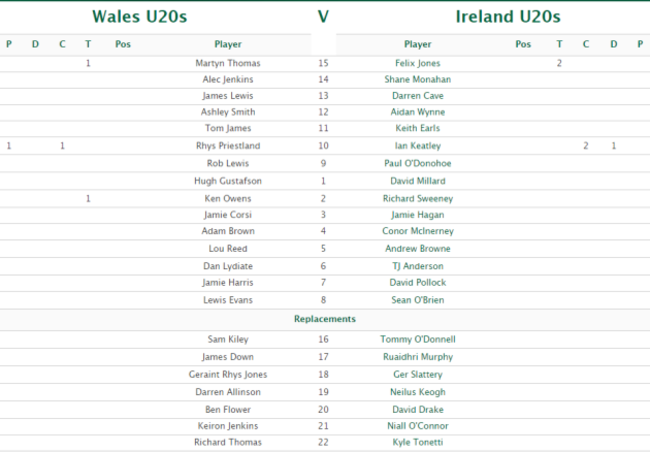Click the Wales Player column header
Screen dimensions: 650x452
click(x=228, y=44)
